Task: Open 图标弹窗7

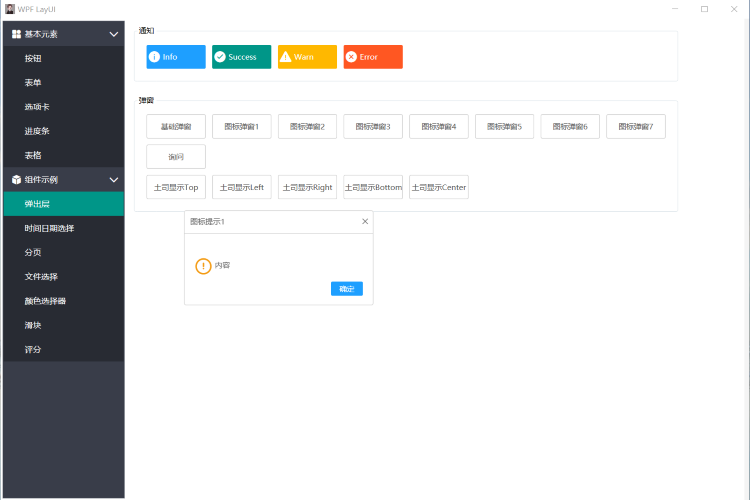Action: pos(636,126)
